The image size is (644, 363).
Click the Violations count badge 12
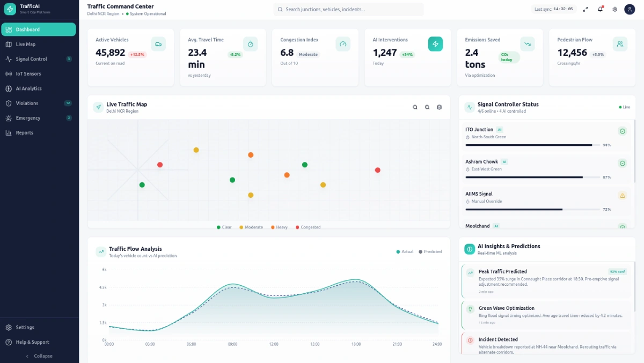tap(68, 103)
